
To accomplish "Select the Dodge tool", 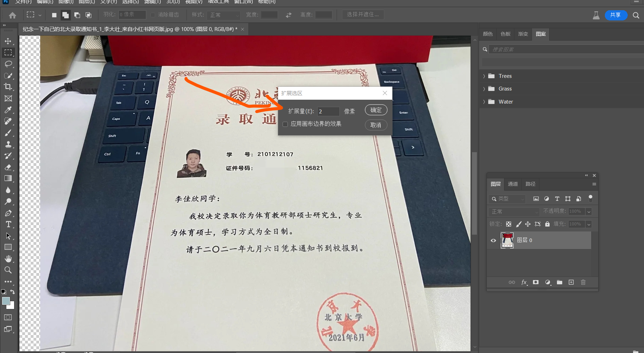I will [x=8, y=202].
